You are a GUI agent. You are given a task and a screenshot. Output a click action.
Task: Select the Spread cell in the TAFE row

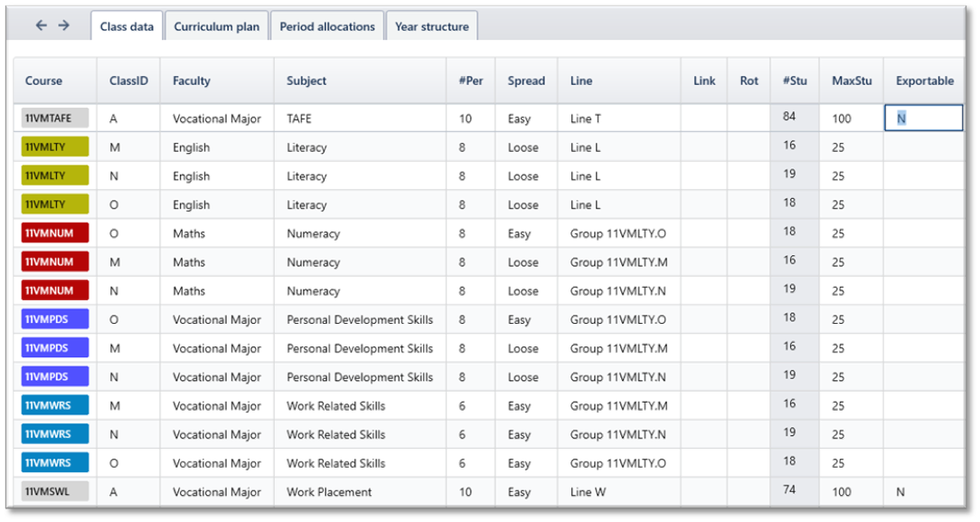(526, 119)
